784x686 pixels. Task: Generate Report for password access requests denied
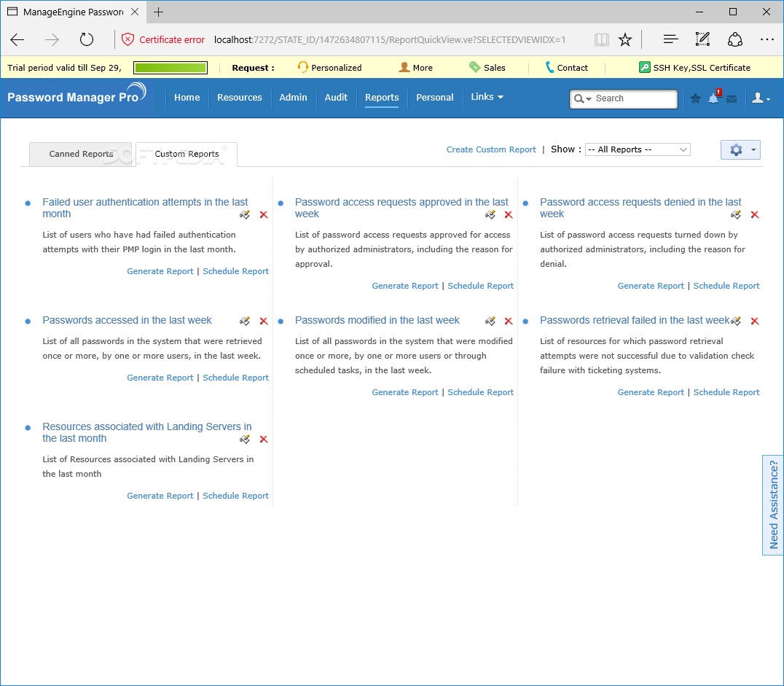coord(651,286)
